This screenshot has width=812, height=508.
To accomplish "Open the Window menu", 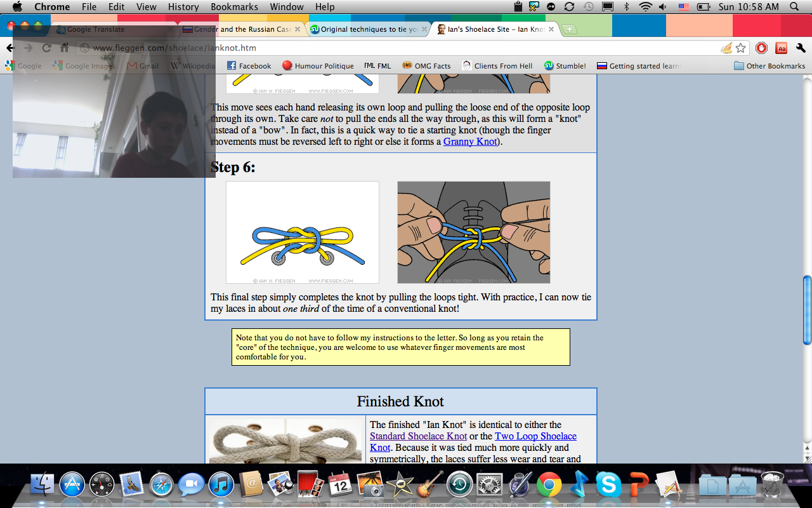I will point(287,7).
